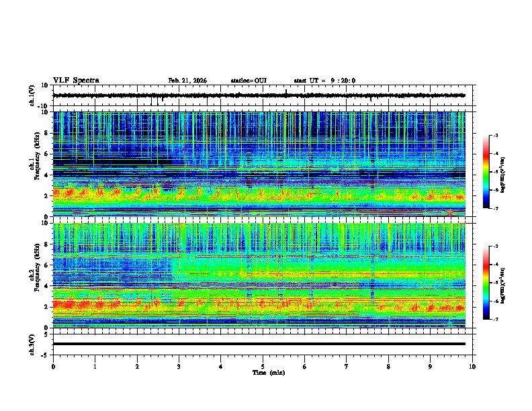The width and height of the screenshot is (532, 411).
Task: Click tick label "5" on the Time axis
Action: pyautogui.click(x=263, y=367)
